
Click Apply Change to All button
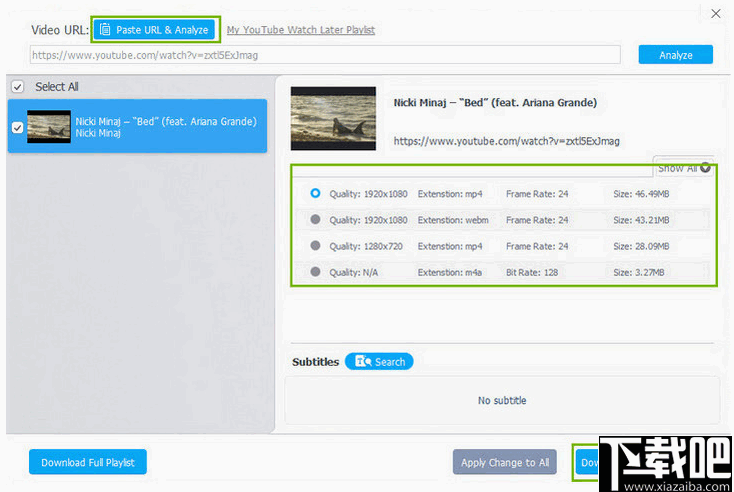(505, 462)
